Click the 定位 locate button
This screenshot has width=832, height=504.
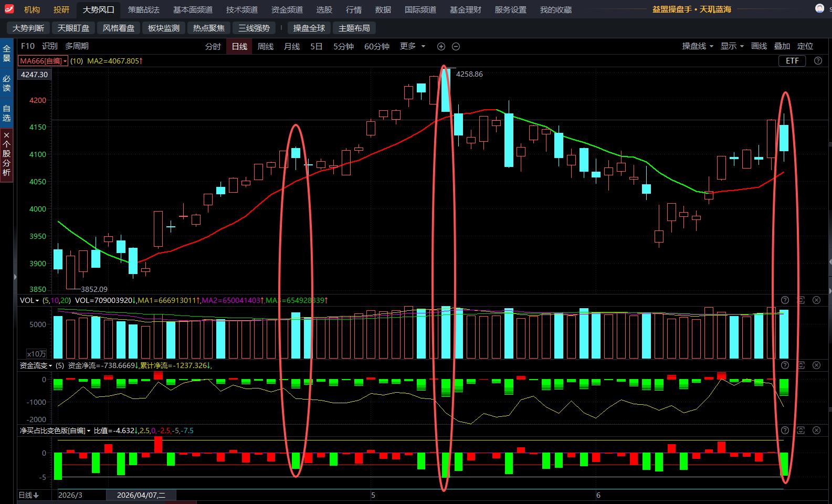tap(805, 46)
